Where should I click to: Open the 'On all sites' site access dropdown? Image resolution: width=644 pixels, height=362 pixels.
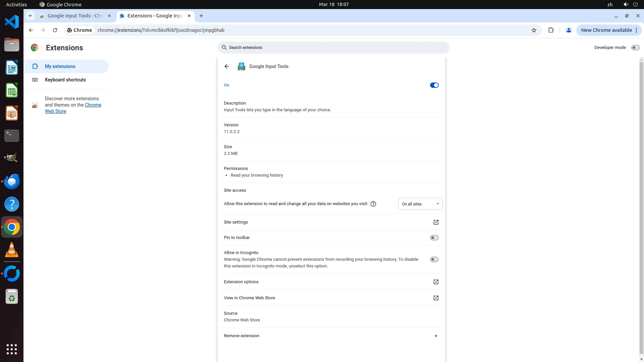420,204
